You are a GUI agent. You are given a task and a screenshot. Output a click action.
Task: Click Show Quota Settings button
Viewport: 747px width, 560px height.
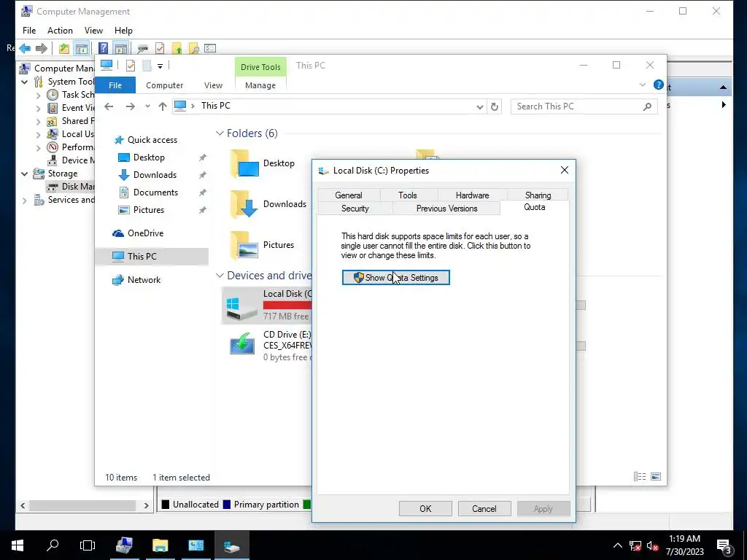point(396,278)
